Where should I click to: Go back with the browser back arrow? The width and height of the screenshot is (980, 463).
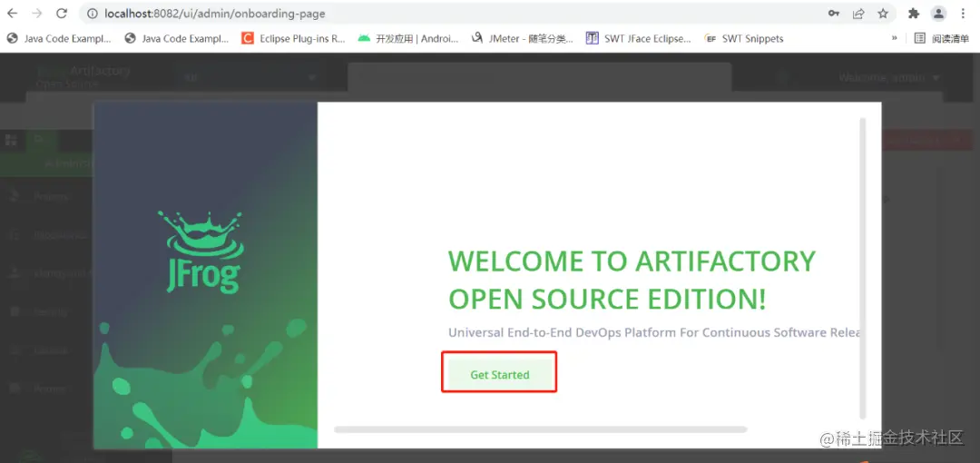pos(13,13)
